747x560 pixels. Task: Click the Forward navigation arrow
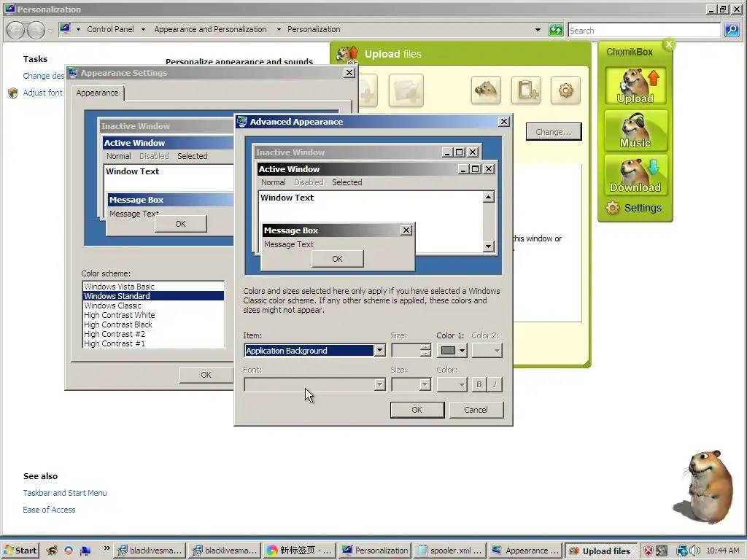coord(36,31)
